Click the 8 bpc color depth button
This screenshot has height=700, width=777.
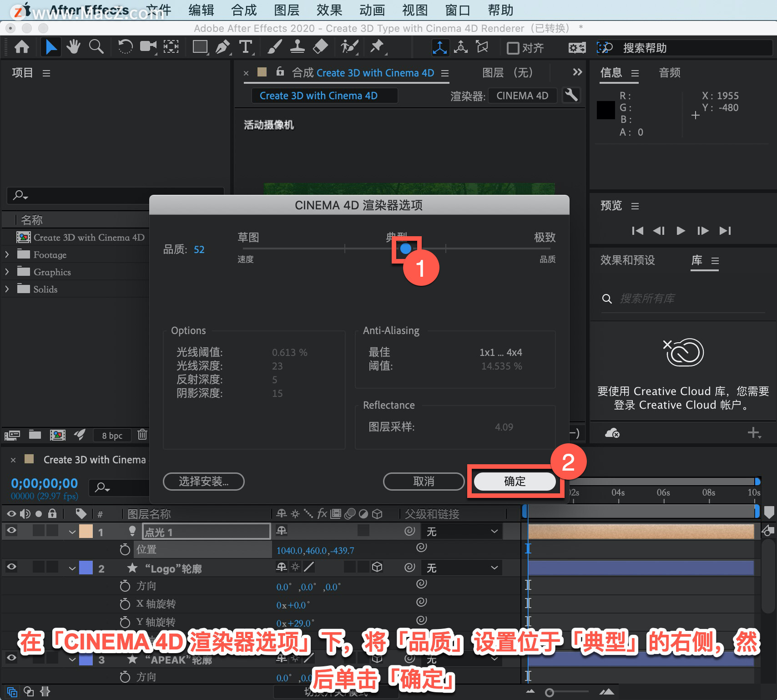click(x=112, y=435)
